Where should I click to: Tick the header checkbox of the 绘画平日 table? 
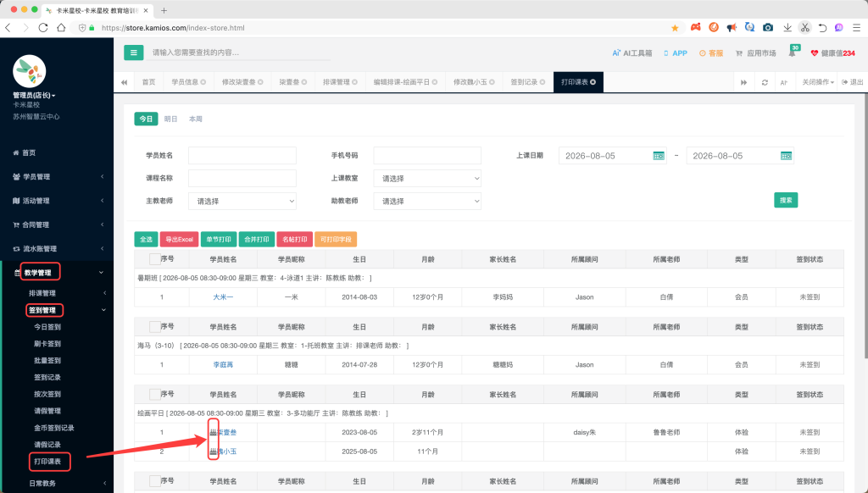(155, 395)
